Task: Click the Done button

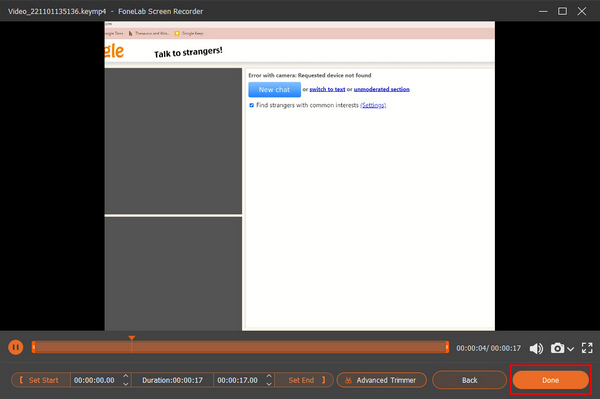Action: pyautogui.click(x=551, y=380)
